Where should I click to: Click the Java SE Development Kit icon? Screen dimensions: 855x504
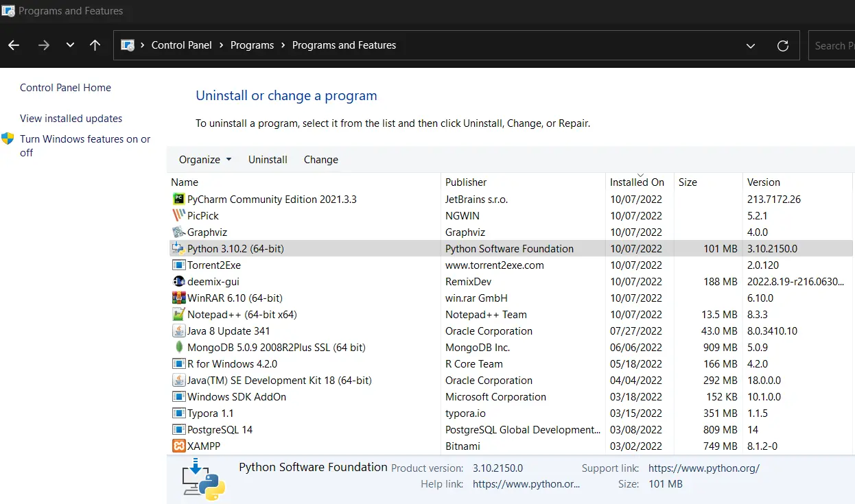click(x=178, y=381)
